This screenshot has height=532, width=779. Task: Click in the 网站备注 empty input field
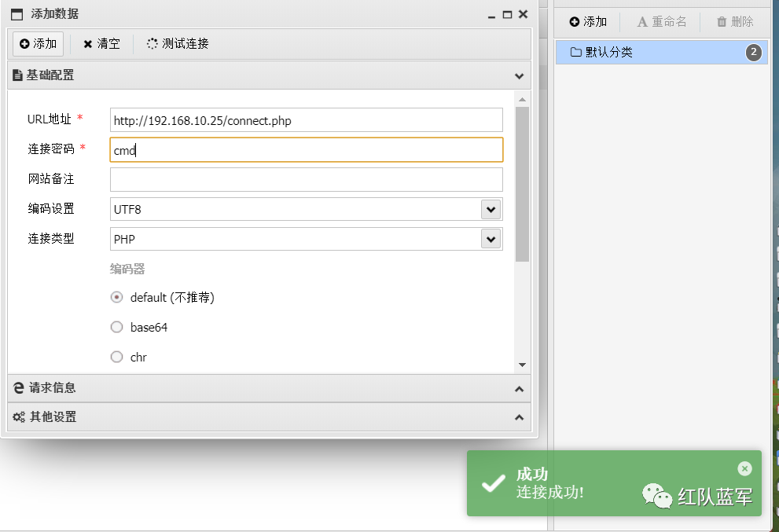(x=306, y=179)
